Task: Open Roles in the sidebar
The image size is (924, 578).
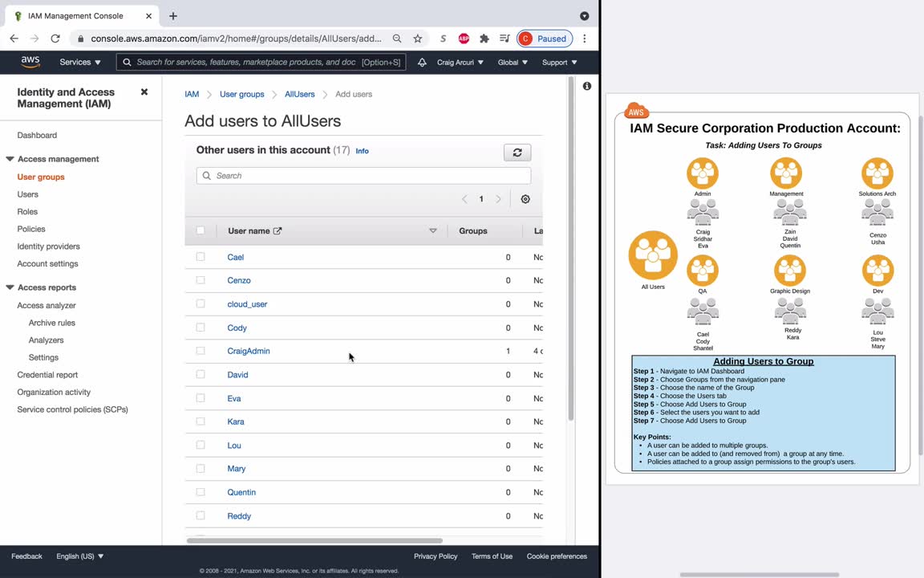Action: [27, 212]
